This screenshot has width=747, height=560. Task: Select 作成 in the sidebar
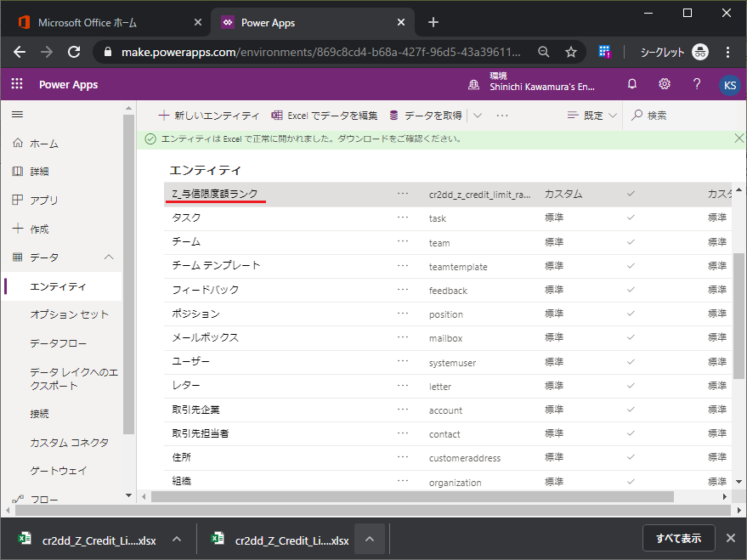coord(39,229)
